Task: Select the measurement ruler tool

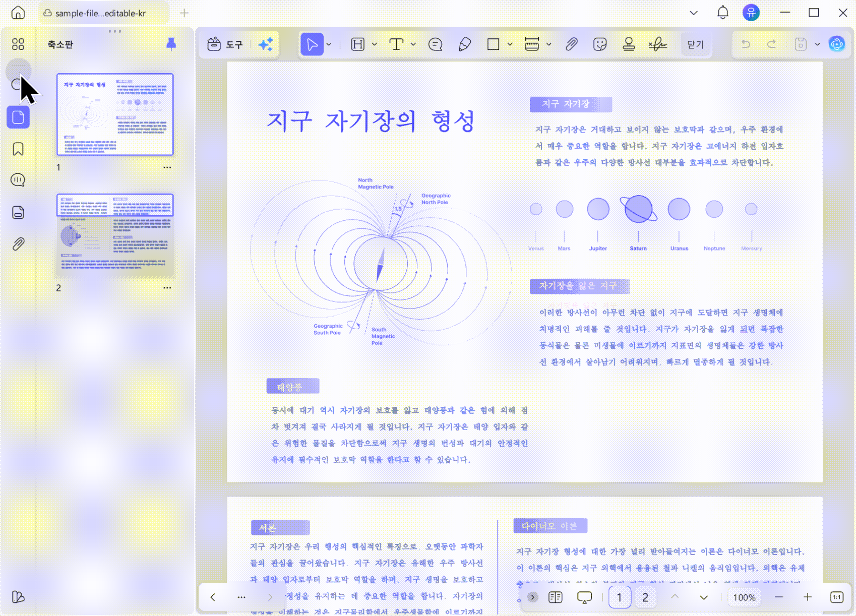Action: [532, 44]
